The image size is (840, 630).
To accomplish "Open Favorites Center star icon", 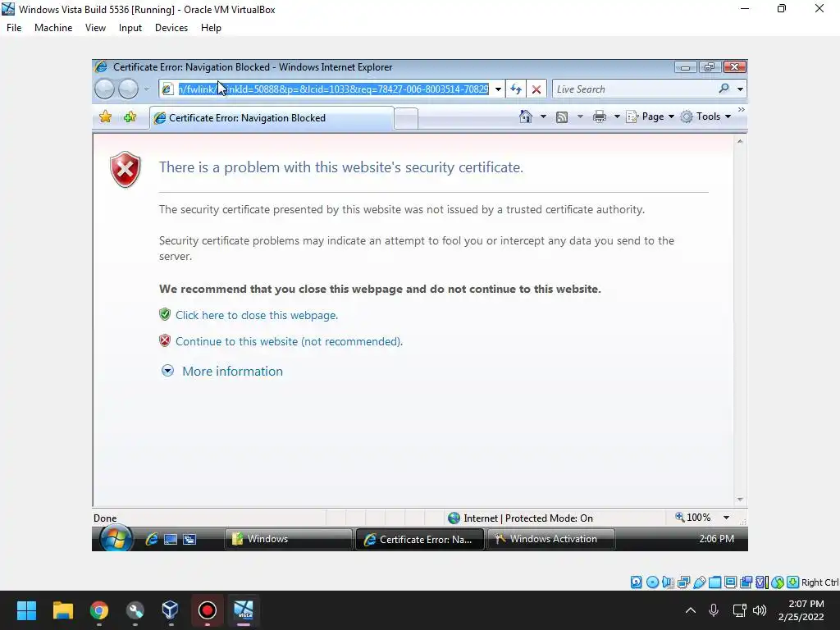I will (106, 116).
